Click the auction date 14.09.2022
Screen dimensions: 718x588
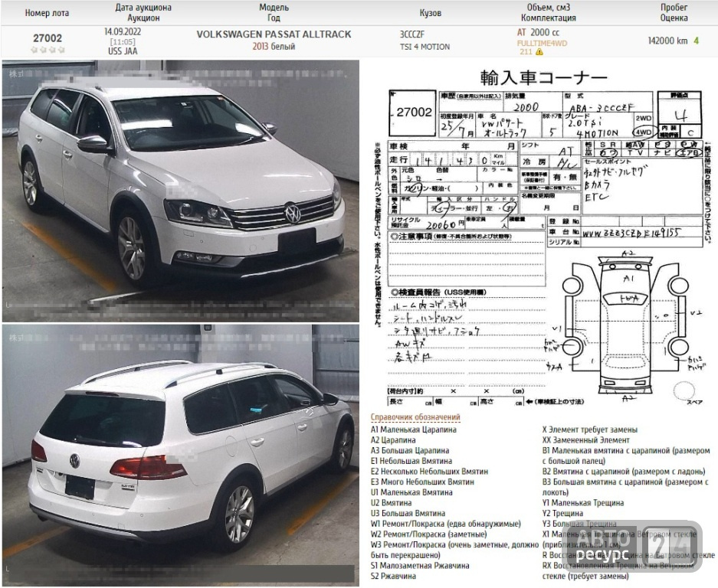coord(123,31)
